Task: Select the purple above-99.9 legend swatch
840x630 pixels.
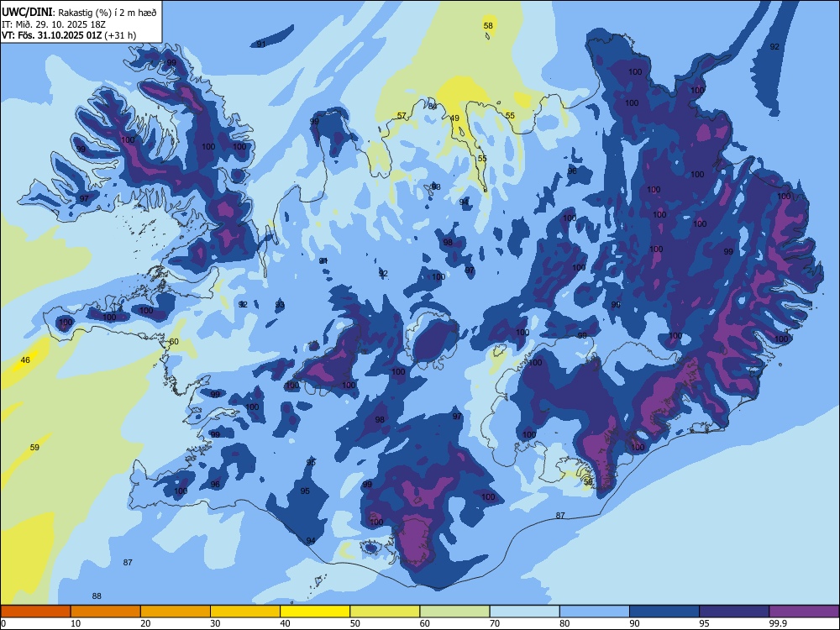Action: [804, 612]
